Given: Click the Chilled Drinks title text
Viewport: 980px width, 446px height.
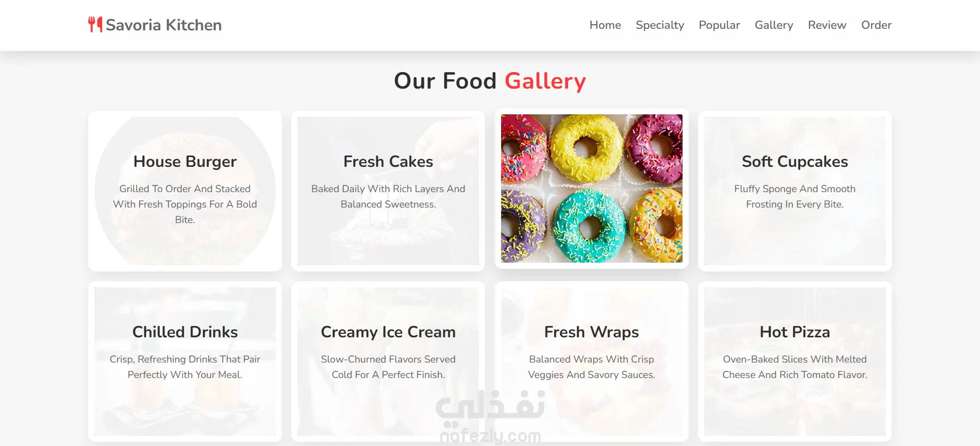Looking at the screenshot, I should pos(185,332).
